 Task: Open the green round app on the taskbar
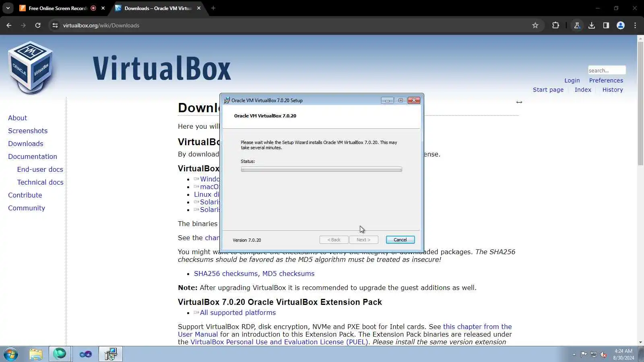tap(60, 354)
